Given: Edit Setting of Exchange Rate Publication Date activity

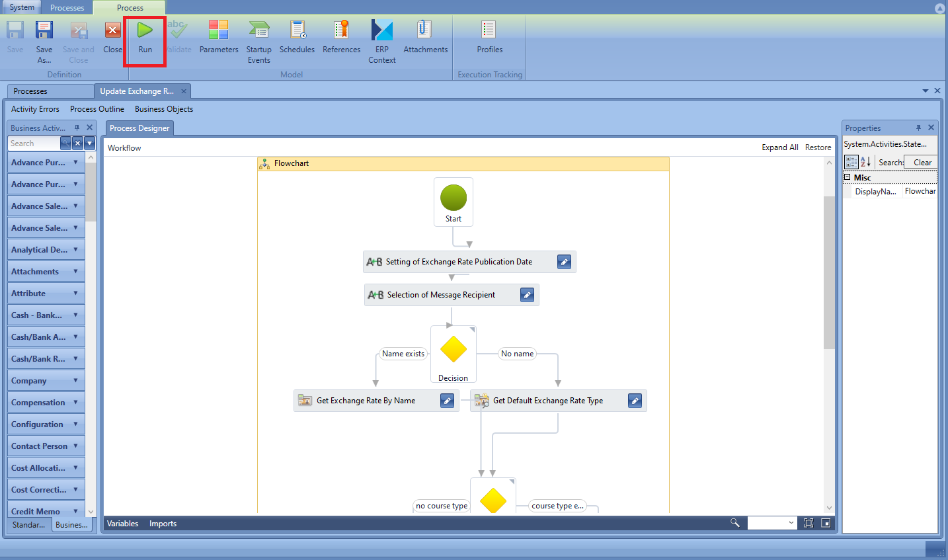Looking at the screenshot, I should point(564,262).
